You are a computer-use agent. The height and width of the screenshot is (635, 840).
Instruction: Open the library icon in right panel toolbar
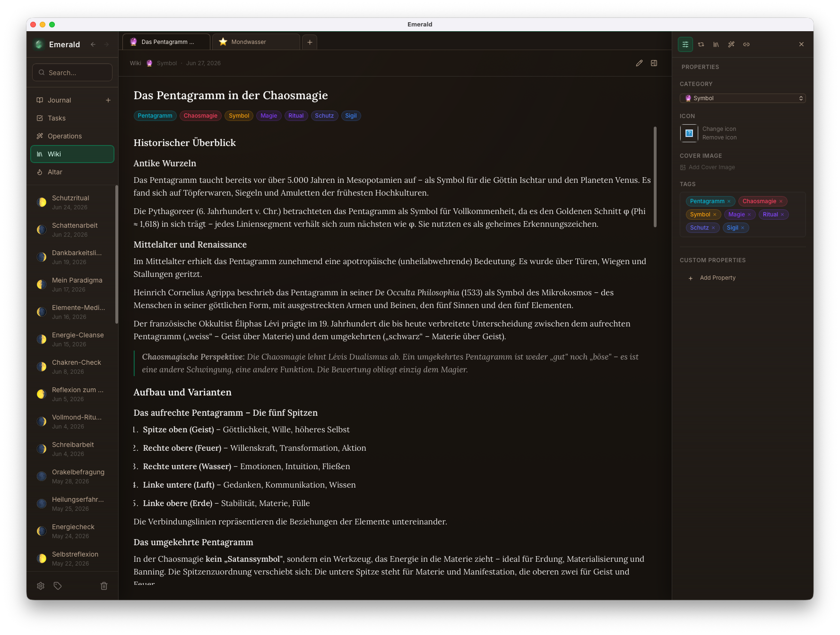tap(716, 44)
